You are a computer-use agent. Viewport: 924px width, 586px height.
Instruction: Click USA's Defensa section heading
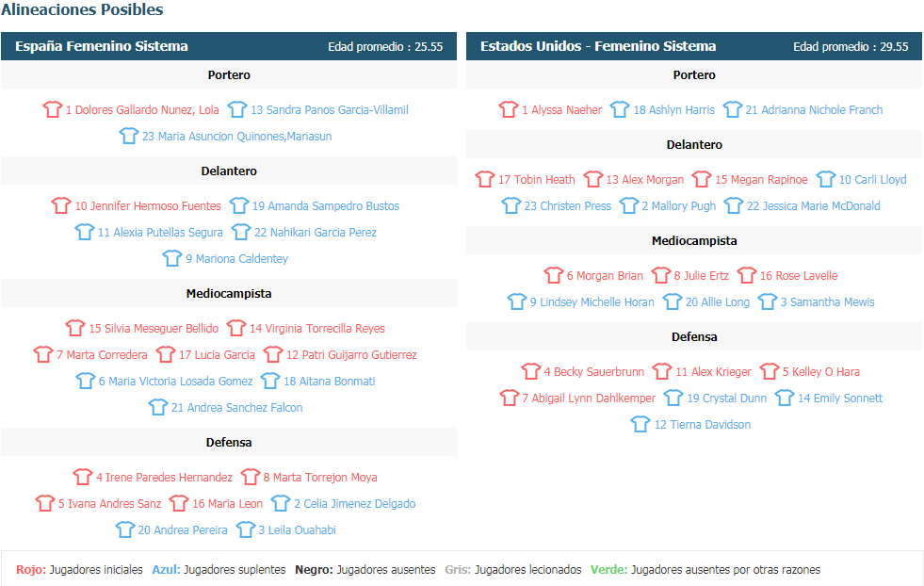click(694, 336)
